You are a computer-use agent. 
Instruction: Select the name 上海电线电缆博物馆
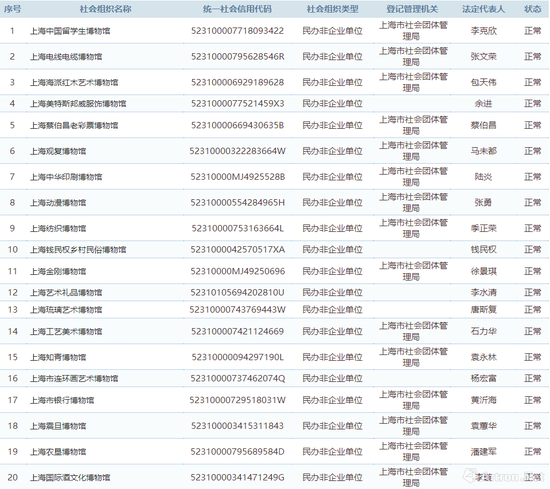(66, 56)
